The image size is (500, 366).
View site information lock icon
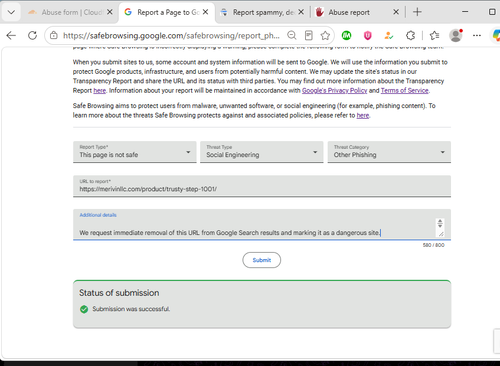tap(54, 35)
